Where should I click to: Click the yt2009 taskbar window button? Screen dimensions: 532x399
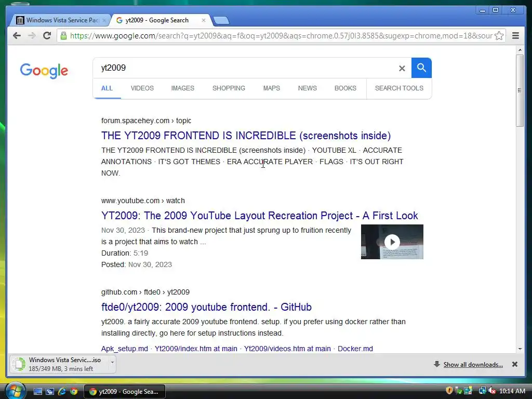tap(125, 392)
